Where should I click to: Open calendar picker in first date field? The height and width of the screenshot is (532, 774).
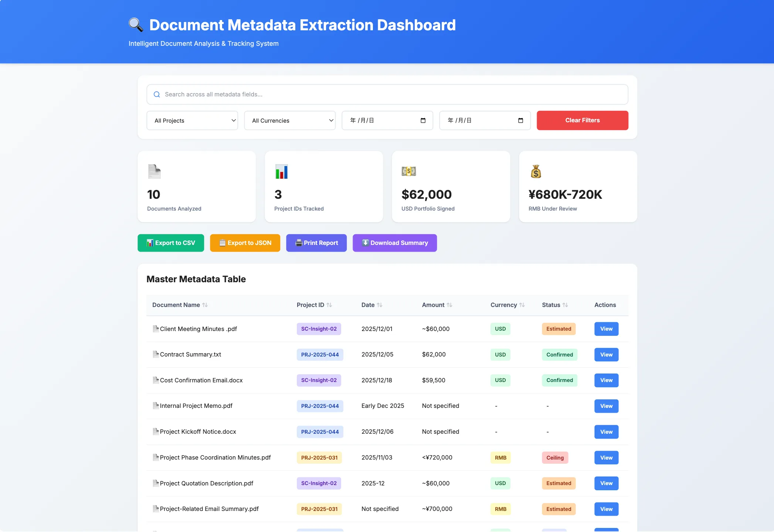[423, 120]
